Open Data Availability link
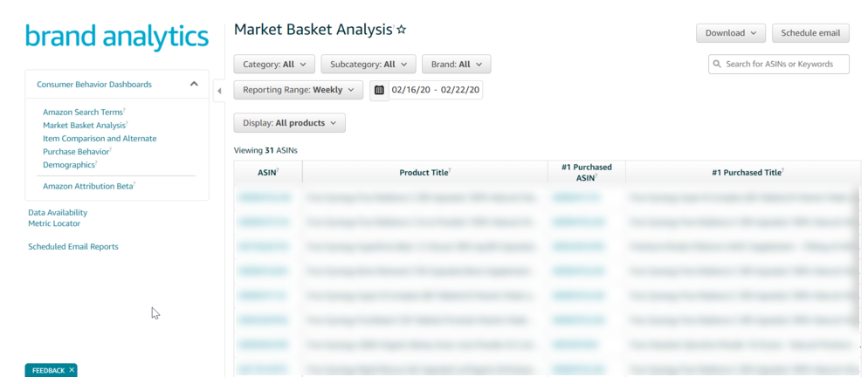868x384 pixels. coord(58,212)
